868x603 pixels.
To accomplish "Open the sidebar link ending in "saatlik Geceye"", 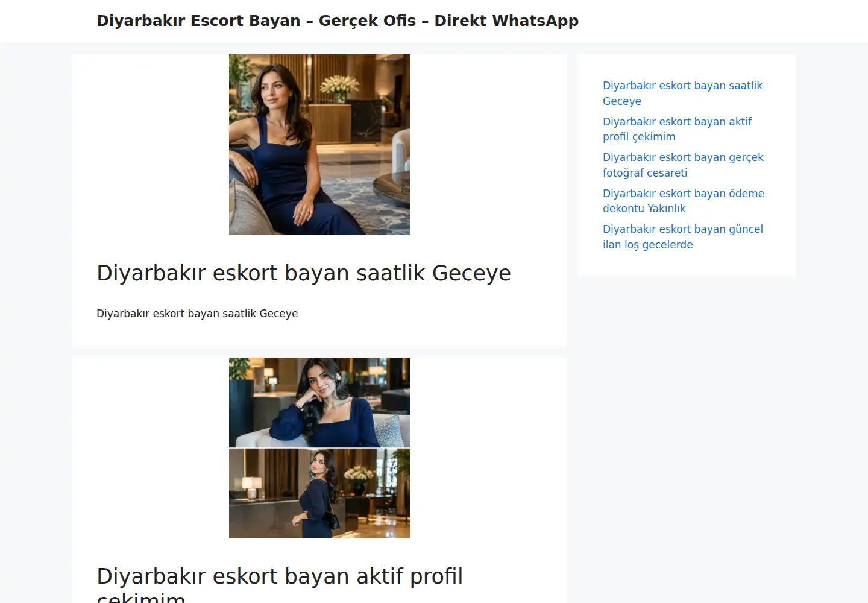I will coord(682,93).
